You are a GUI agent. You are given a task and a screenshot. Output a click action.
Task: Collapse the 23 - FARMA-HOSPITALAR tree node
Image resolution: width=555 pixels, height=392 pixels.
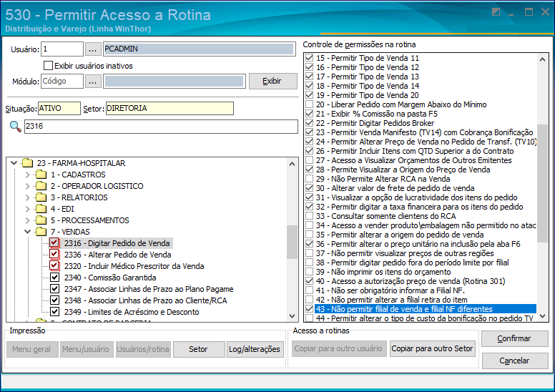tap(14, 163)
